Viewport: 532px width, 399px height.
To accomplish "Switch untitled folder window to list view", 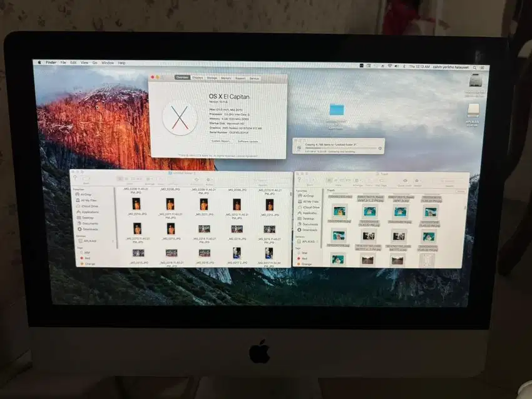I will pos(126,179).
